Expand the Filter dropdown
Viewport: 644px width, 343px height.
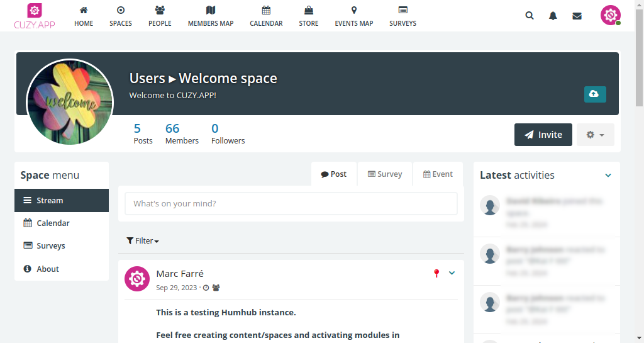click(x=143, y=240)
